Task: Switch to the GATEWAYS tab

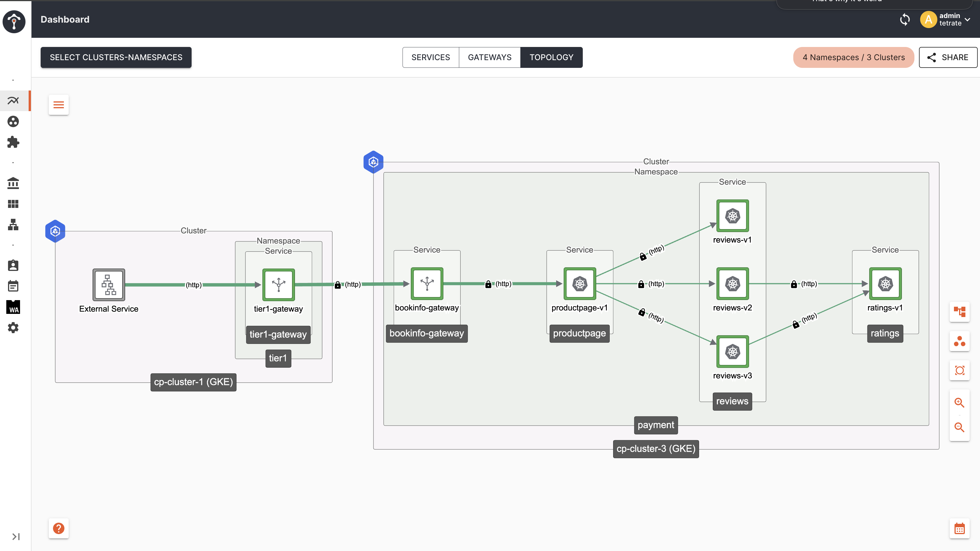Action: click(x=490, y=58)
